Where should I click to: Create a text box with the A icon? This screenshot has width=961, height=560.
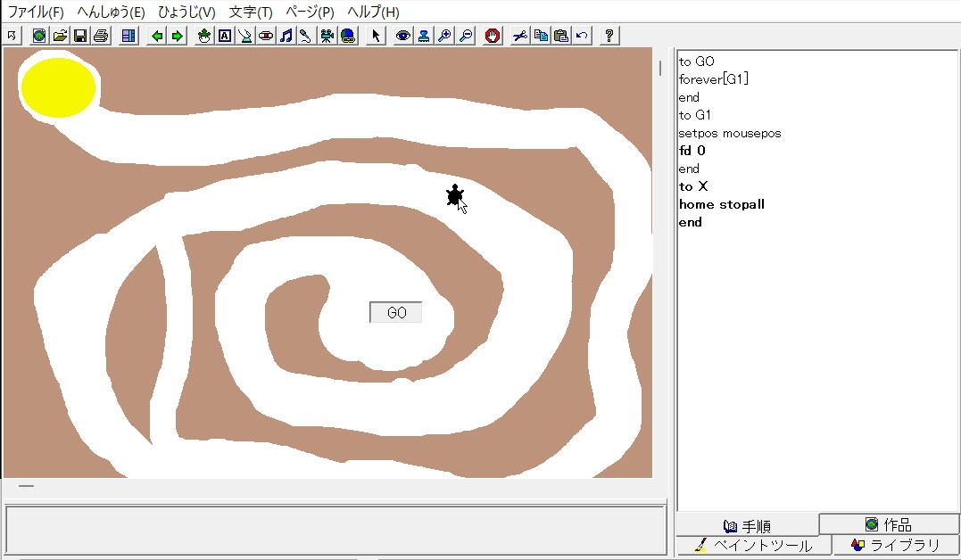225,37
